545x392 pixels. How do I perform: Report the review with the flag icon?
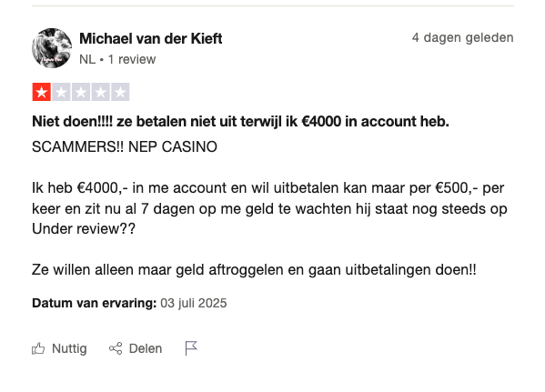[x=191, y=348]
